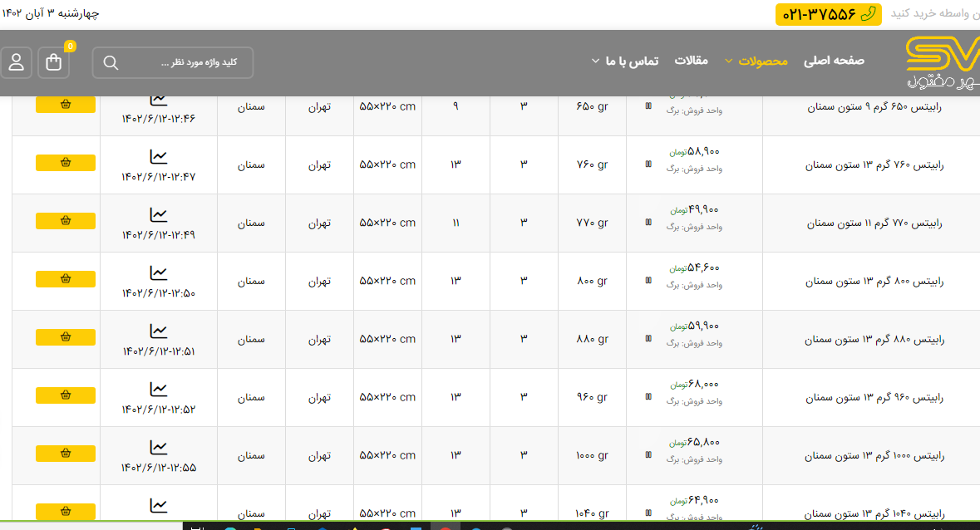View price chart for 760 gr rabitz row

tap(158, 156)
